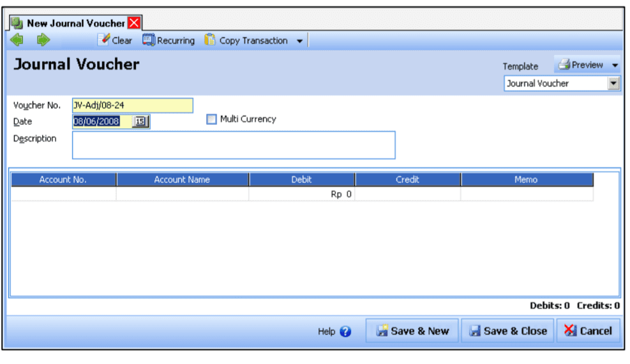Click the Preview printer button

[580, 65]
